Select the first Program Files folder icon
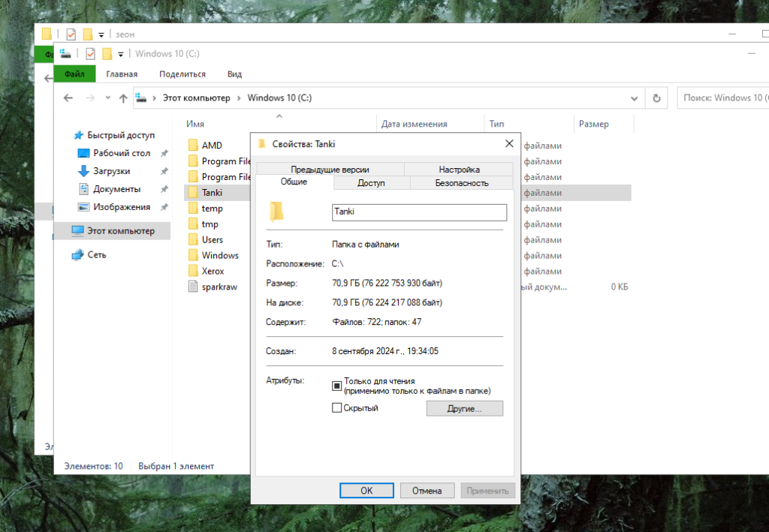 [193, 161]
